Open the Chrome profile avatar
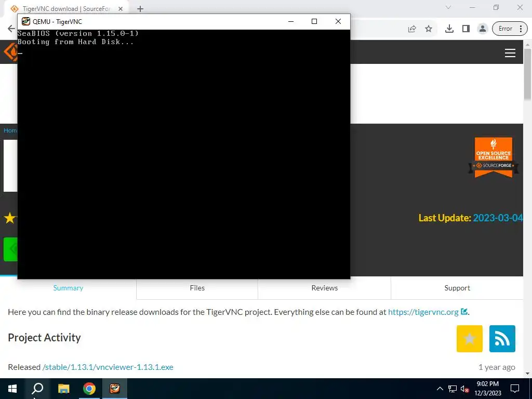 483,29
